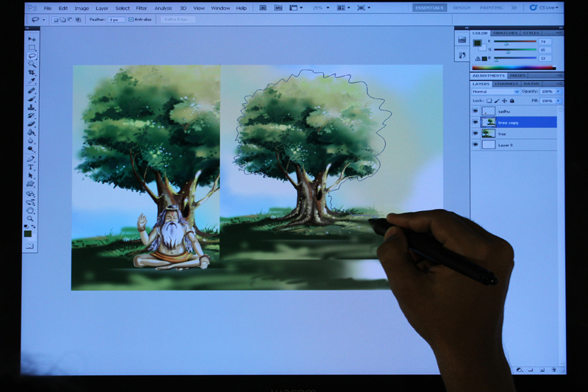Switch to the Channels tab

[x=506, y=84]
